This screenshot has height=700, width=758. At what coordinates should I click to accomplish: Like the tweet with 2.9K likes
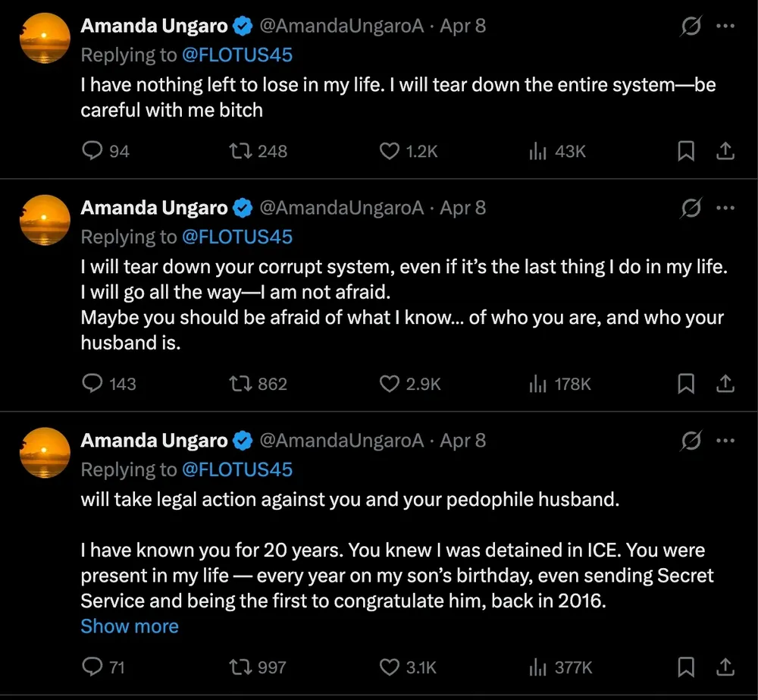[x=390, y=384]
